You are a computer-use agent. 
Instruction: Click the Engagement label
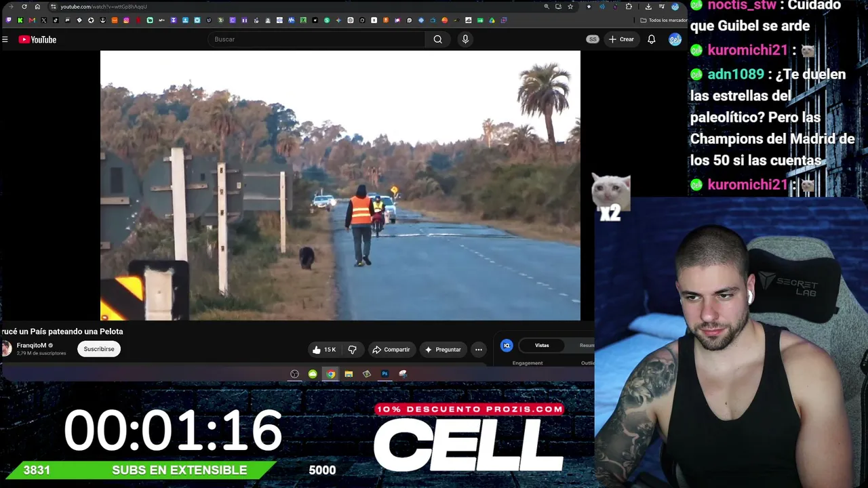pos(528,363)
